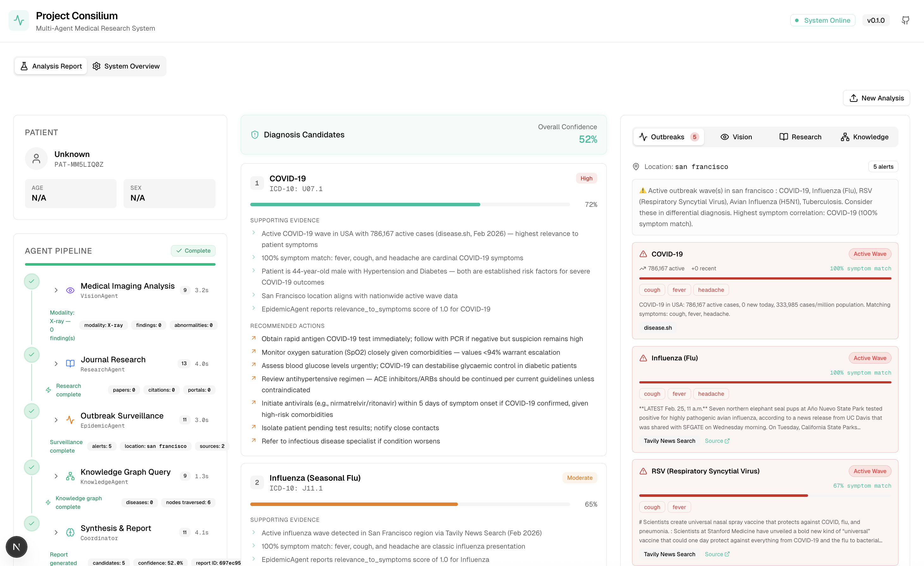
Task: Expand the Journal Research pipeline step
Action: tap(56, 364)
